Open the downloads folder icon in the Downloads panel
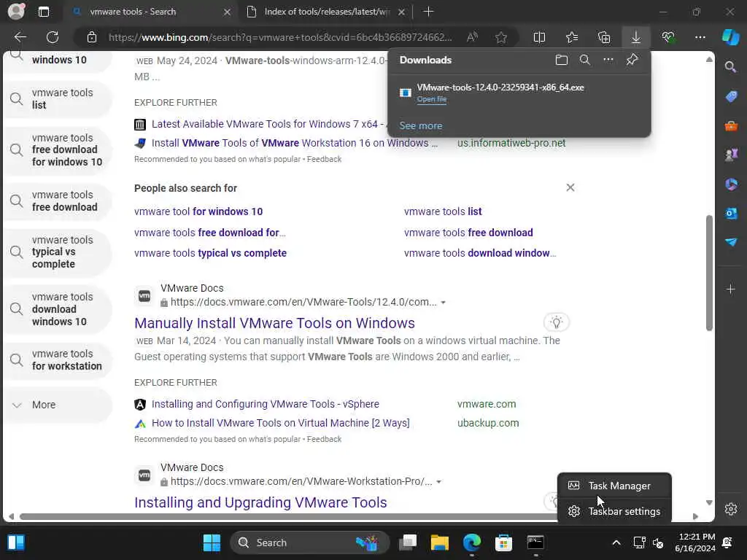Viewport: 747px width, 560px height. (562, 60)
